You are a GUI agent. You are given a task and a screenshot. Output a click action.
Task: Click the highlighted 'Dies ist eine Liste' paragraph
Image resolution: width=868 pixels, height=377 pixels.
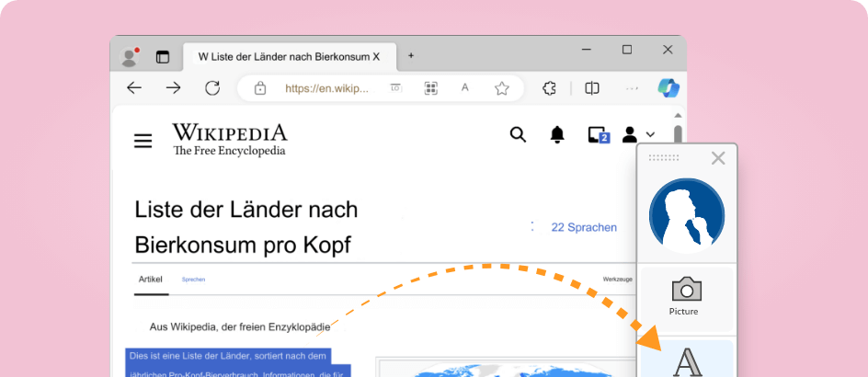click(x=238, y=362)
